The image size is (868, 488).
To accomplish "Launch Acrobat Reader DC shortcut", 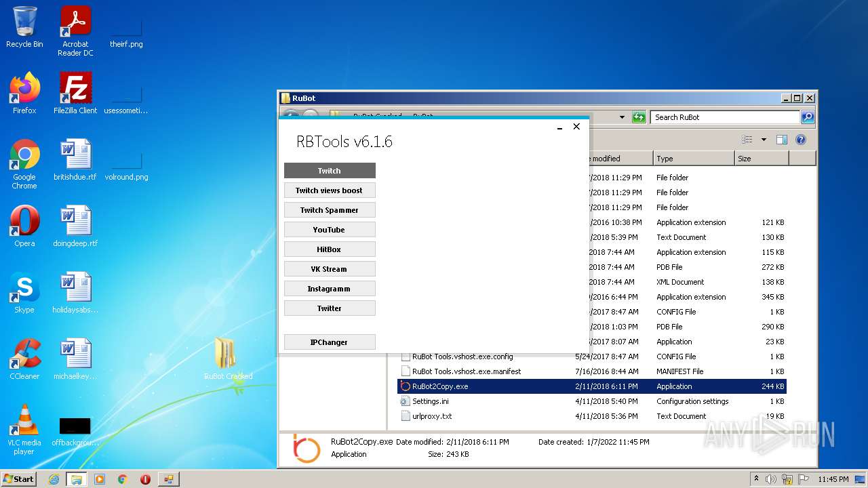I will point(75,31).
